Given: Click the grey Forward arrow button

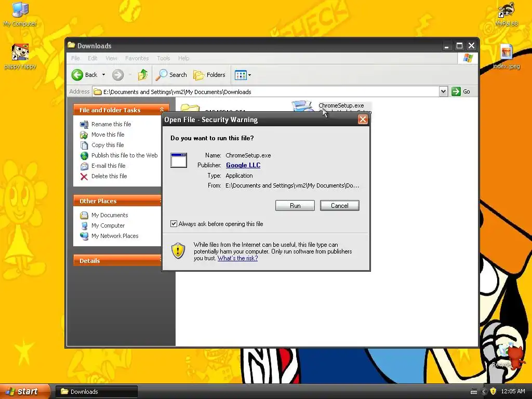Looking at the screenshot, I should point(118,75).
